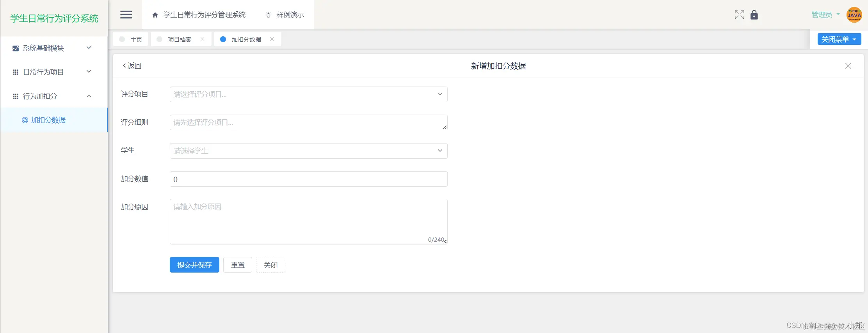Click the 提交并保存 button
This screenshot has width=868, height=333.
click(x=194, y=265)
